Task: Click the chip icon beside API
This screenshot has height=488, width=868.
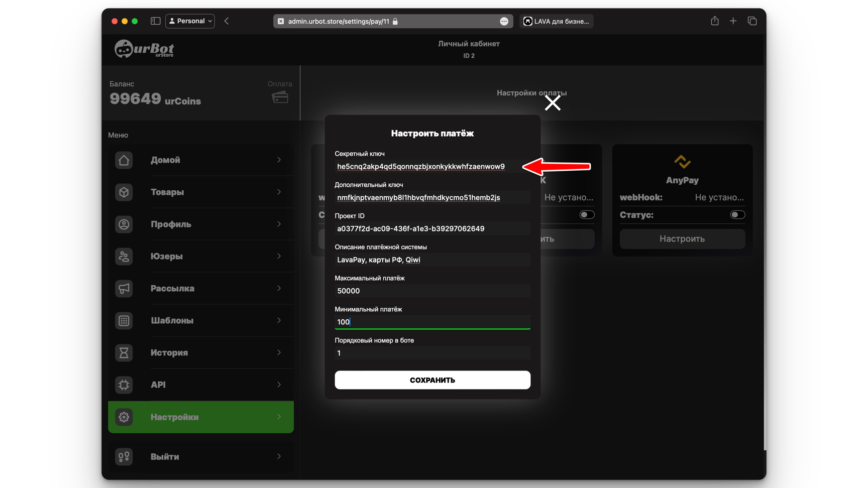Action: (x=124, y=385)
